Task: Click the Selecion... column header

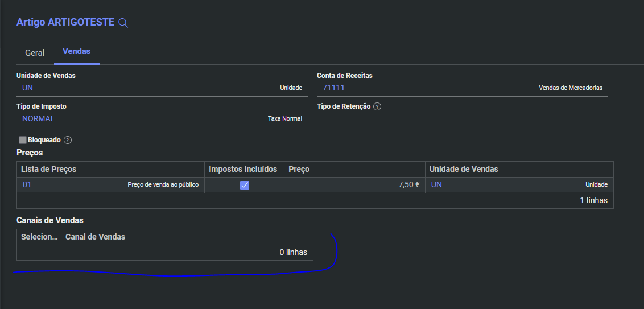Action: pos(39,237)
